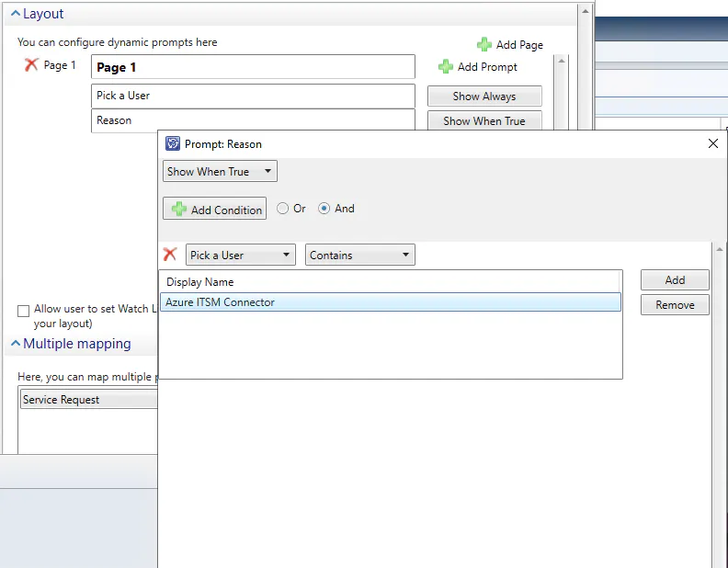The height and width of the screenshot is (568, 728).
Task: Click the Add Condition button
Action: [x=214, y=209]
